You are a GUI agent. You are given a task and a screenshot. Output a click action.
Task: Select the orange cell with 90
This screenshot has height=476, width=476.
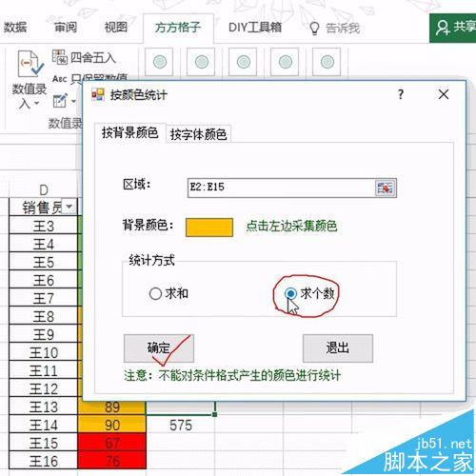111,424
